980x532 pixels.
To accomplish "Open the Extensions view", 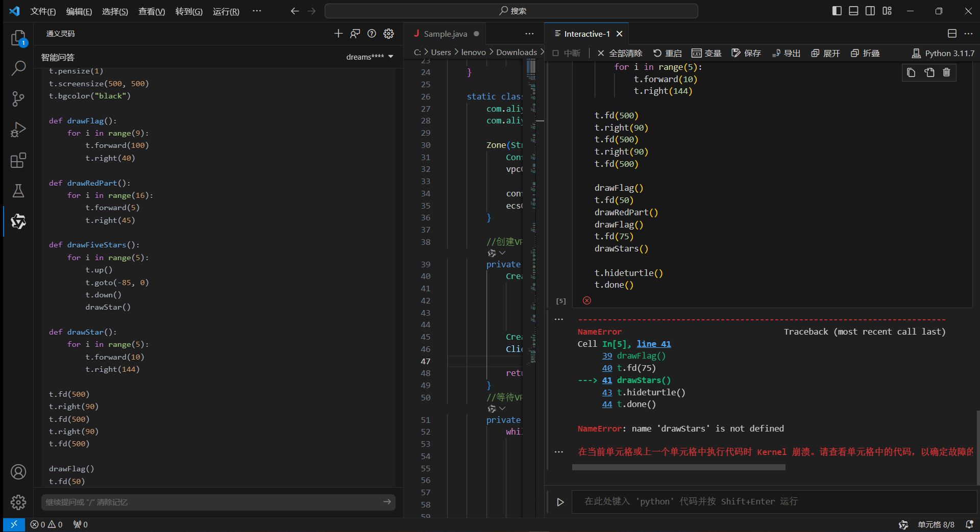I will click(18, 160).
